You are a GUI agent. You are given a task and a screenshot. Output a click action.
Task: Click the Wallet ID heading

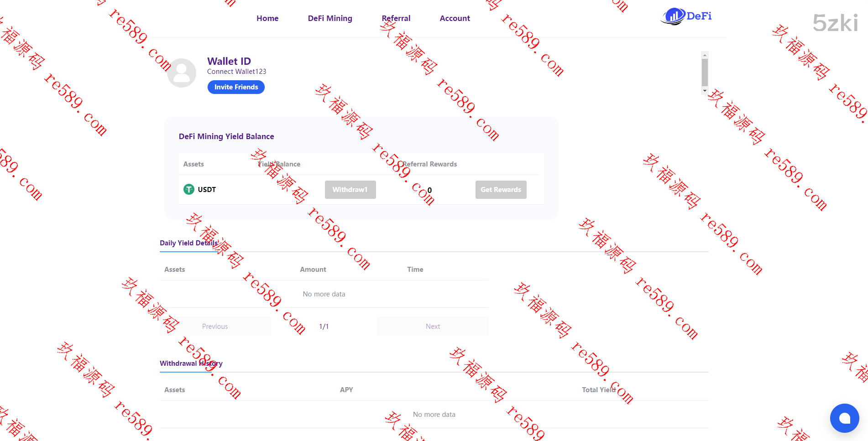coord(229,61)
